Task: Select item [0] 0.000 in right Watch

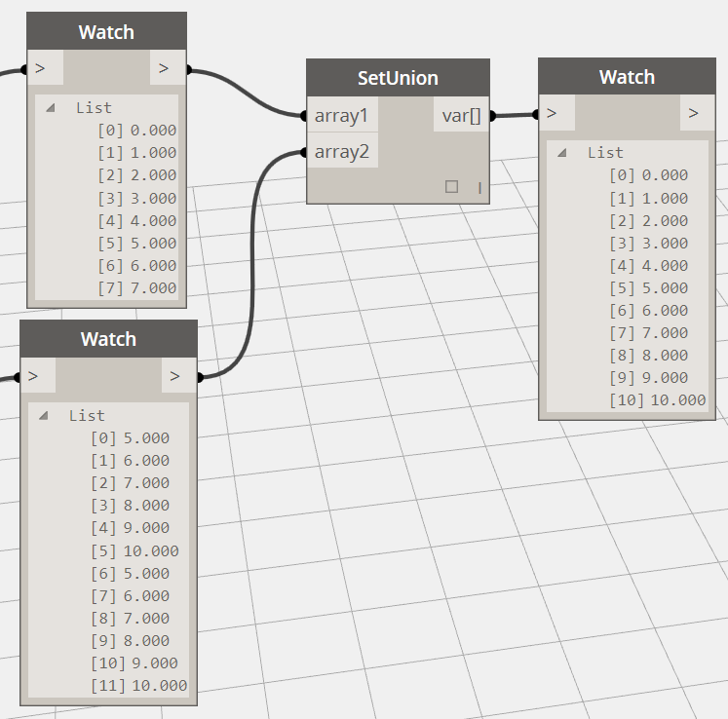Action: (649, 175)
